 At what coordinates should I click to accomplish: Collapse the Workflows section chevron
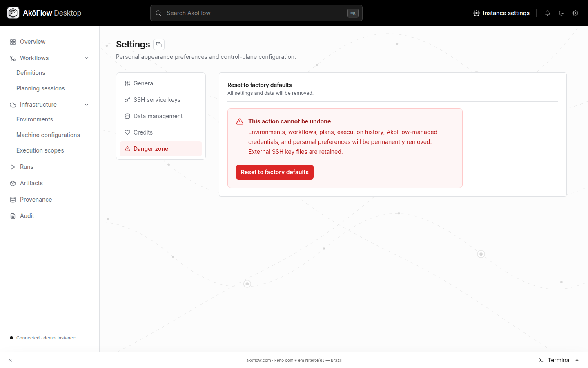87,58
